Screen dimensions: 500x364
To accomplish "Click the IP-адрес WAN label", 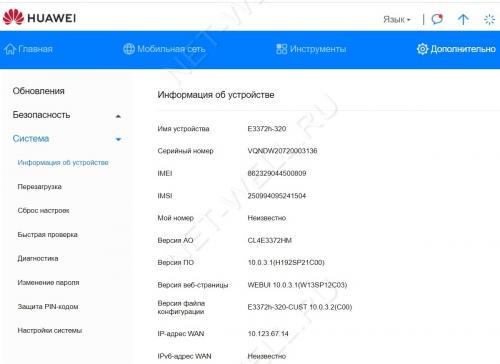I will pos(181,334).
